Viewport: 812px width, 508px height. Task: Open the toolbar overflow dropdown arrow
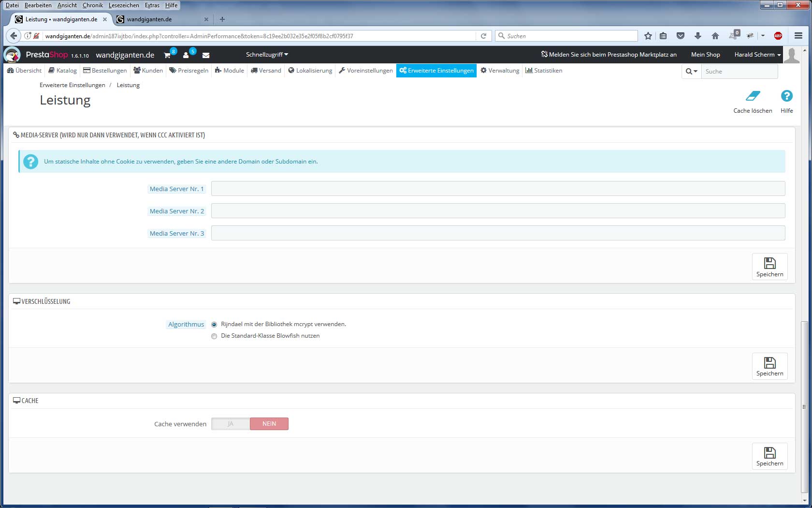coord(763,36)
